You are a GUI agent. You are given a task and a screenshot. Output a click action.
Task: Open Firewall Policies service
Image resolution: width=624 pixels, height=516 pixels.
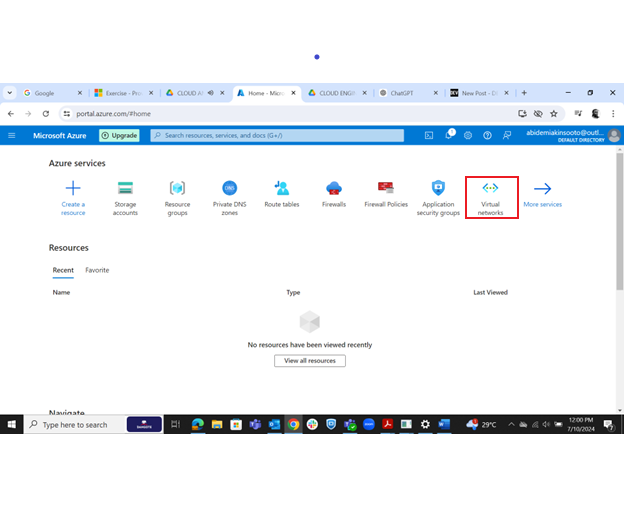click(x=386, y=194)
